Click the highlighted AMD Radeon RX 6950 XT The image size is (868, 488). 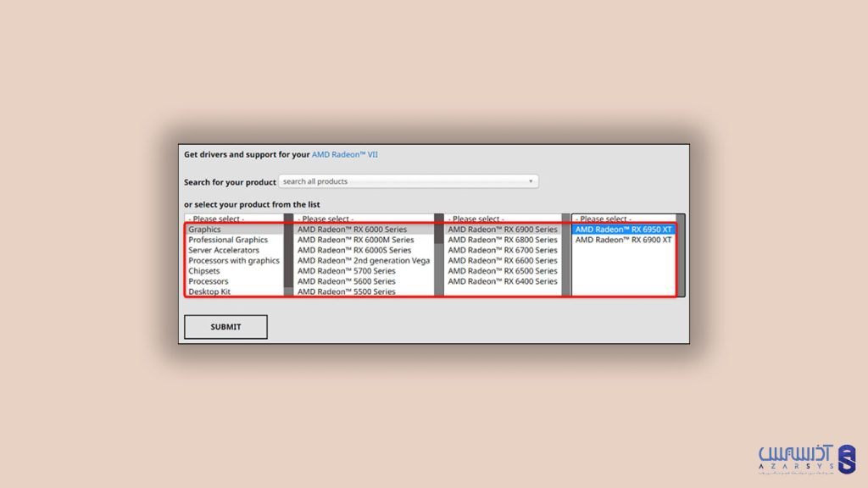click(627, 229)
